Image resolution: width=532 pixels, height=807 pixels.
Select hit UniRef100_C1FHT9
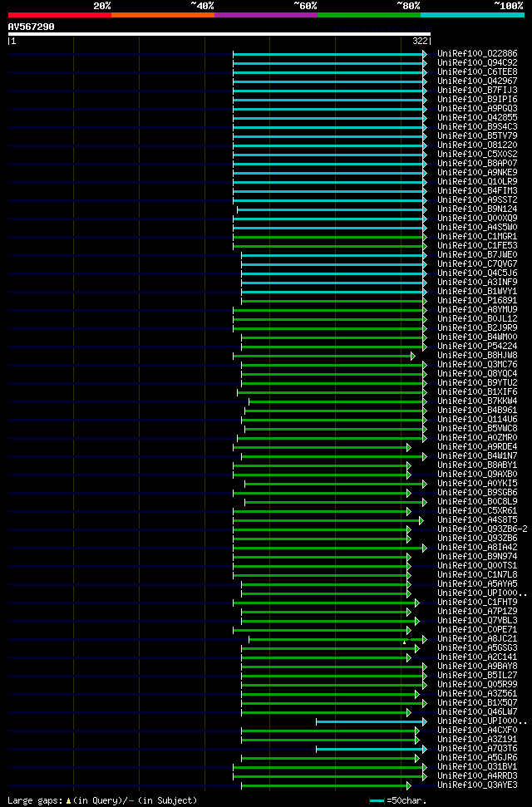click(477, 603)
